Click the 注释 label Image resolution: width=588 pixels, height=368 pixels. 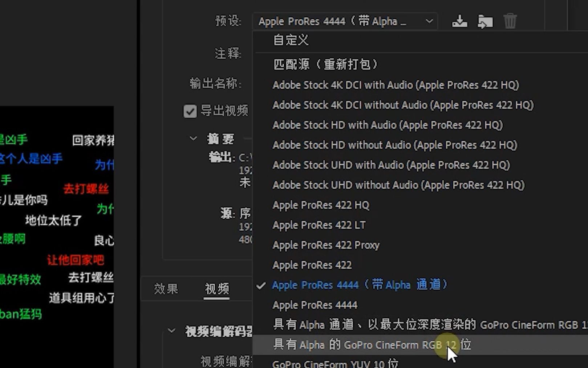click(x=228, y=54)
